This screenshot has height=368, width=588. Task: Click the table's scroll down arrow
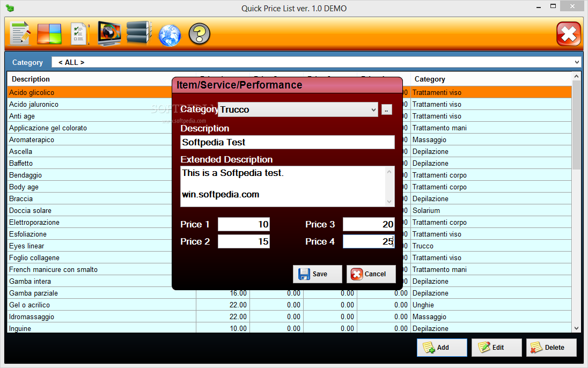click(576, 328)
